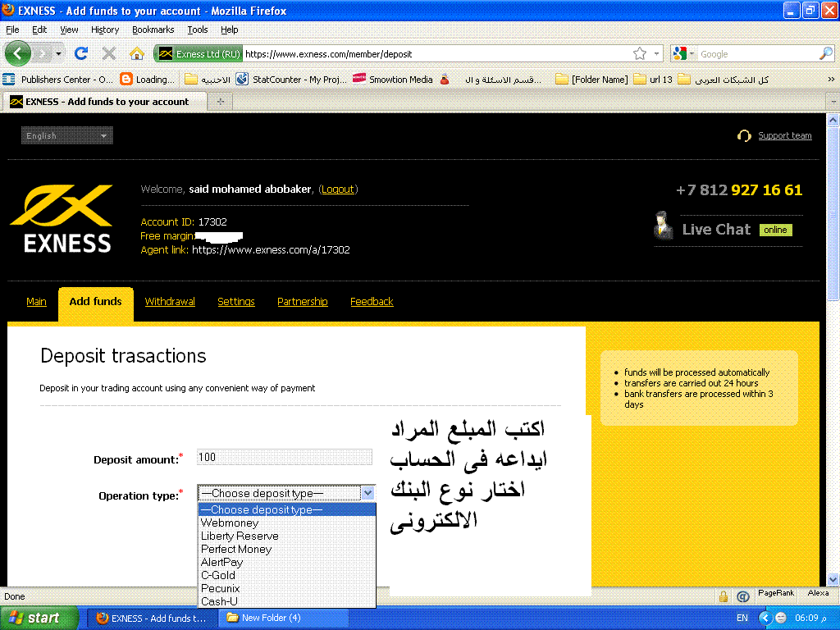The image size is (840, 630).
Task: Open the Partnership tab
Action: [303, 302]
